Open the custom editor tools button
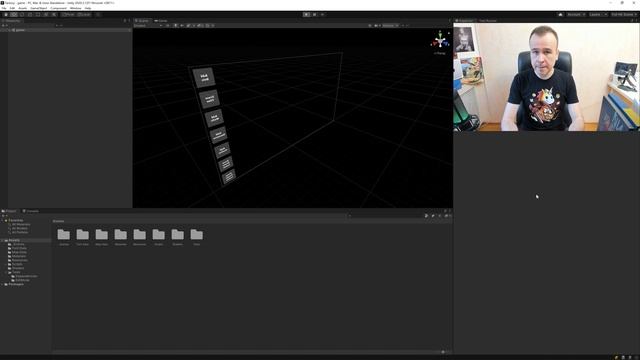 (54, 14)
